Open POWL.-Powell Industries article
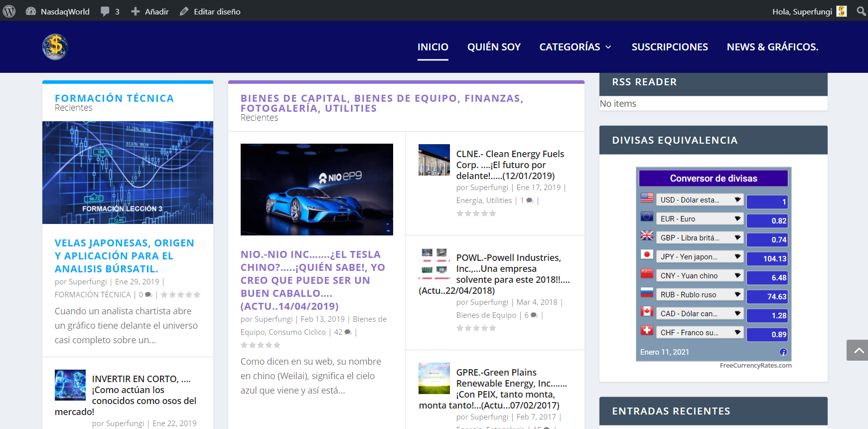The image size is (868, 429). [494, 274]
